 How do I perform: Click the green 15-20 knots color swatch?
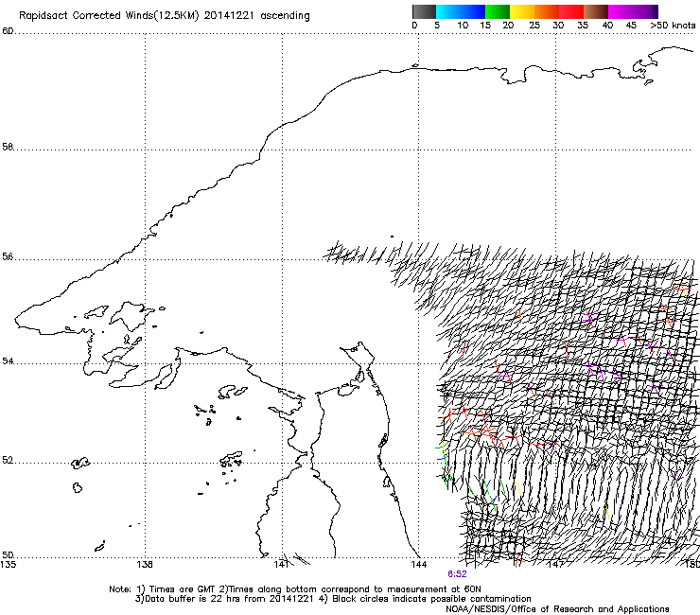click(x=498, y=11)
